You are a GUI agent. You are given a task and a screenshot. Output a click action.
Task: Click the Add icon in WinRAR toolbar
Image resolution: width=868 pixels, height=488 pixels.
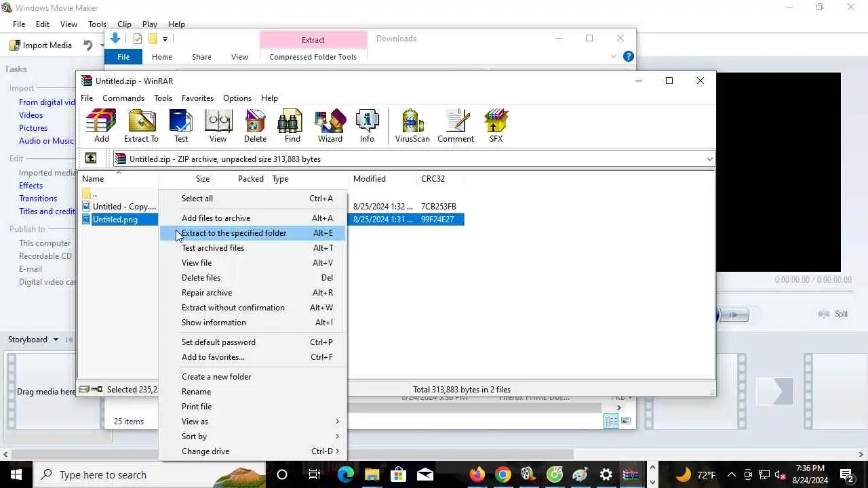pyautogui.click(x=101, y=126)
